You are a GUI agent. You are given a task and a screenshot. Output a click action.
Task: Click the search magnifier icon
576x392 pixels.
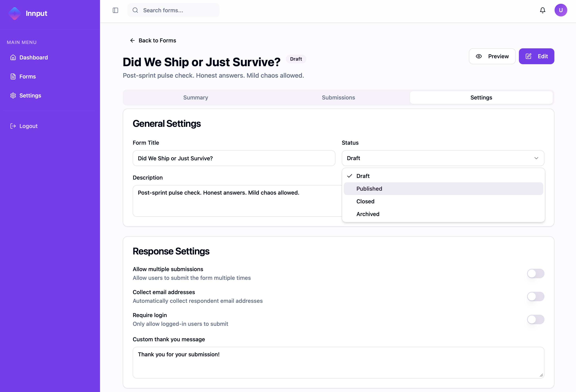(135, 10)
